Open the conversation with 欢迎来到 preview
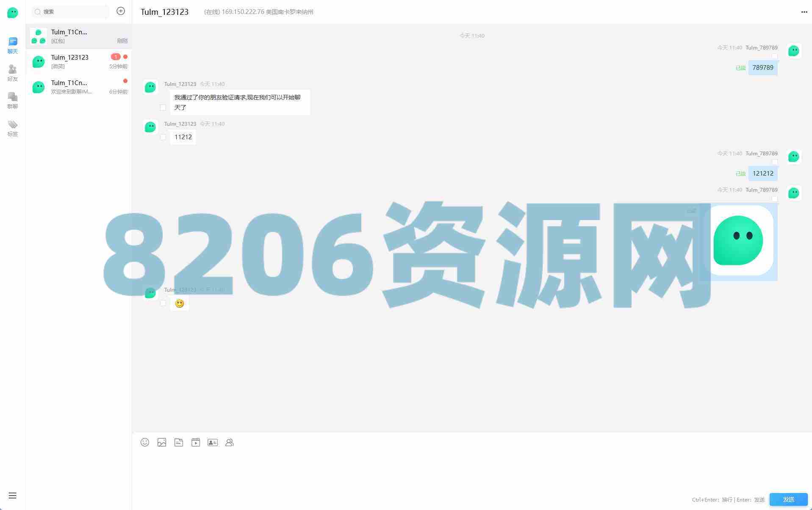 click(x=79, y=87)
